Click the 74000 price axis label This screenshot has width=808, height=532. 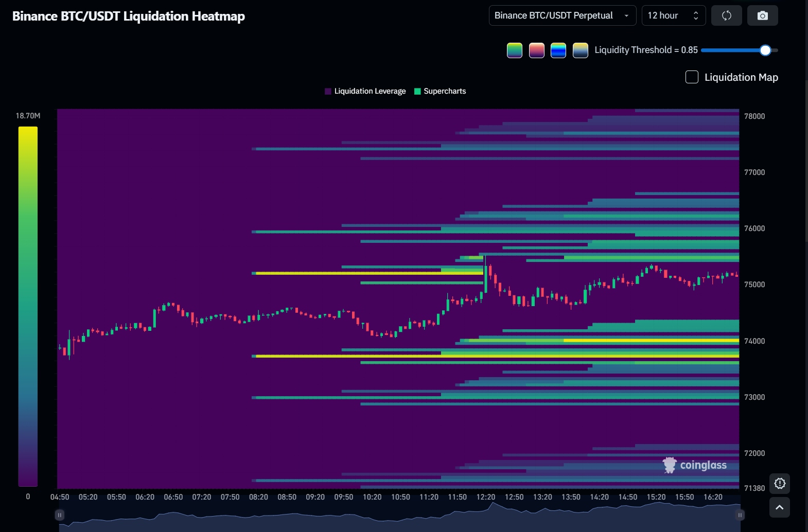[754, 341]
